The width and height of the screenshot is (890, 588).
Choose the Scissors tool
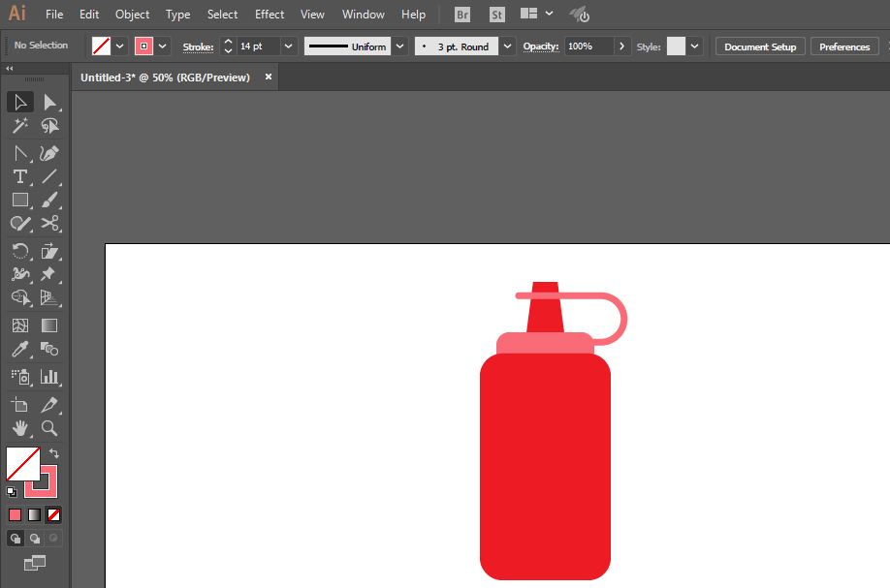coord(49,224)
